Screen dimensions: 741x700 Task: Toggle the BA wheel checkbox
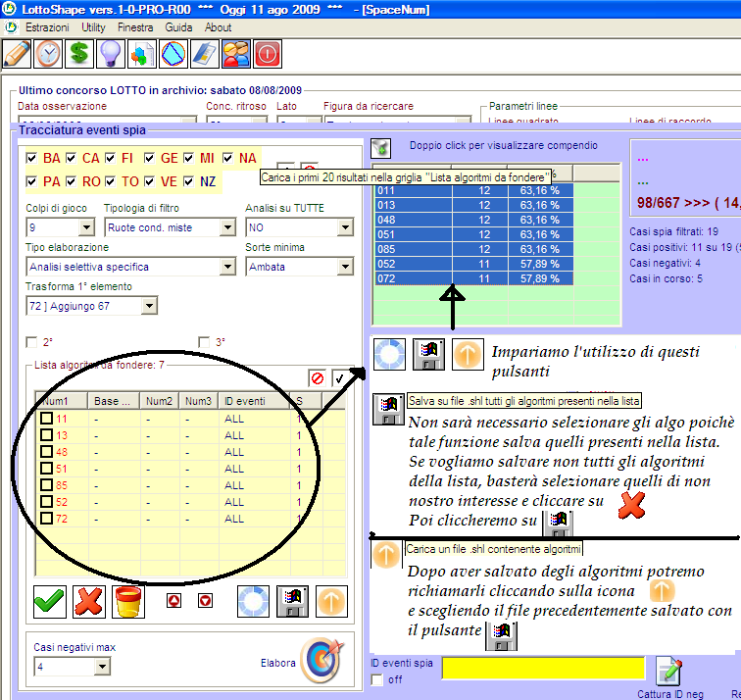pos(31,159)
